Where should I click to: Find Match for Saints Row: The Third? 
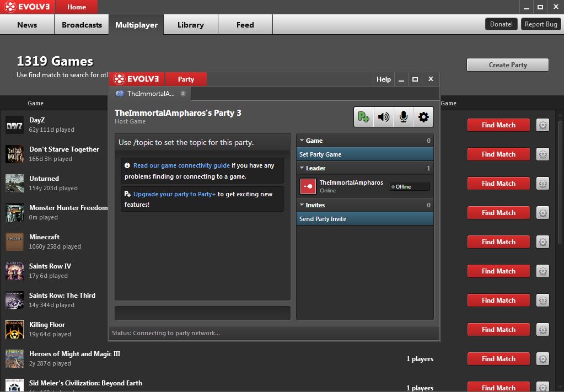[498, 300]
